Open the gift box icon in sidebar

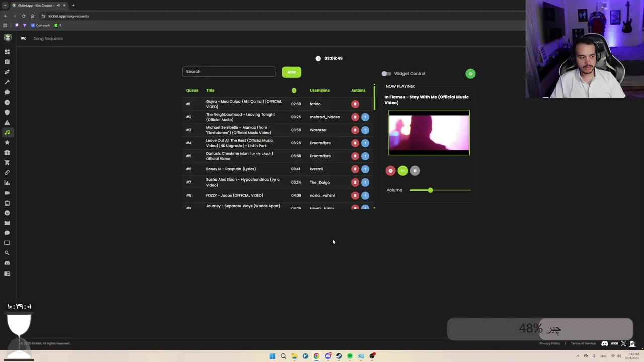[x=7, y=152]
